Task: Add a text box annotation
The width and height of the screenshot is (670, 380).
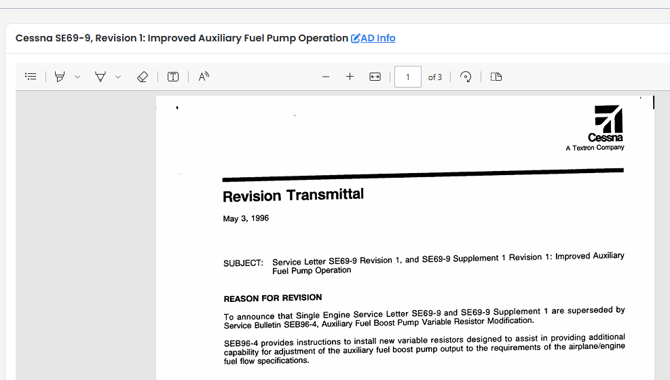Action: (x=173, y=77)
